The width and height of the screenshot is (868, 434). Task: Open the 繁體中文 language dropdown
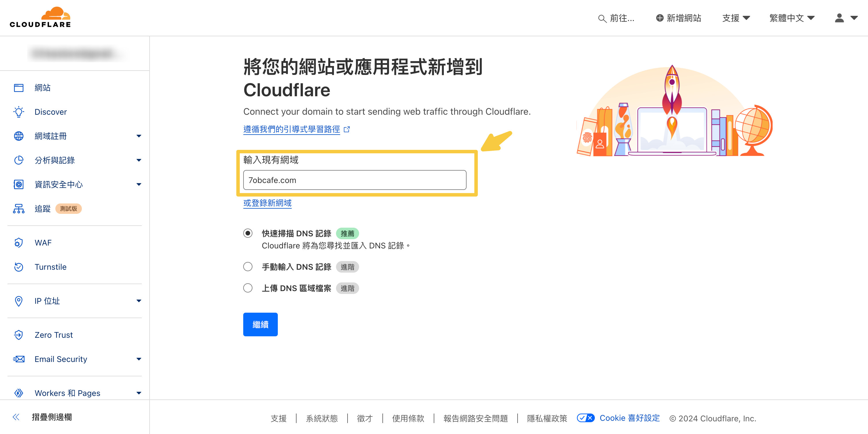click(792, 18)
